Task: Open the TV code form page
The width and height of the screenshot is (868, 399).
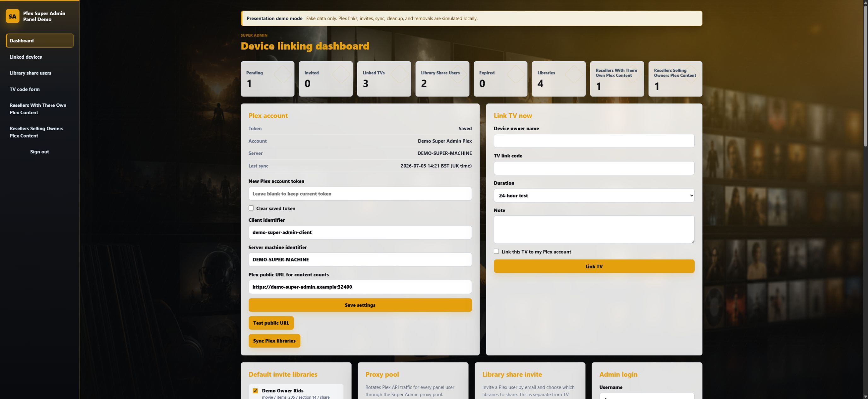Action: (x=25, y=89)
